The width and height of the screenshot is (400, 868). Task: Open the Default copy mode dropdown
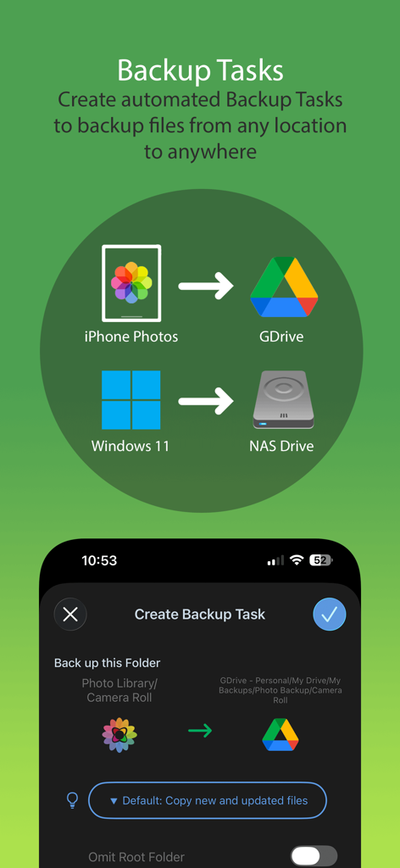(208, 800)
